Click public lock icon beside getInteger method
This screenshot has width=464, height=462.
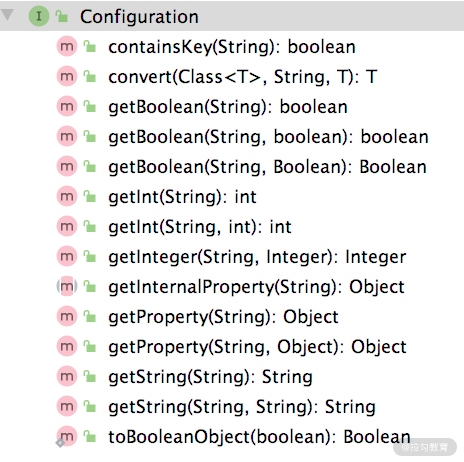pos(90,256)
